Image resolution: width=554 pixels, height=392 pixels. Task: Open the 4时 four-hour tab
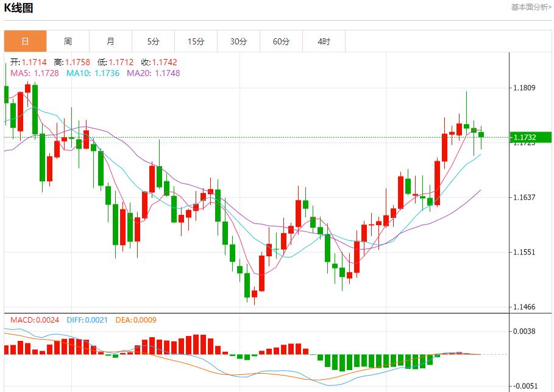[324, 41]
